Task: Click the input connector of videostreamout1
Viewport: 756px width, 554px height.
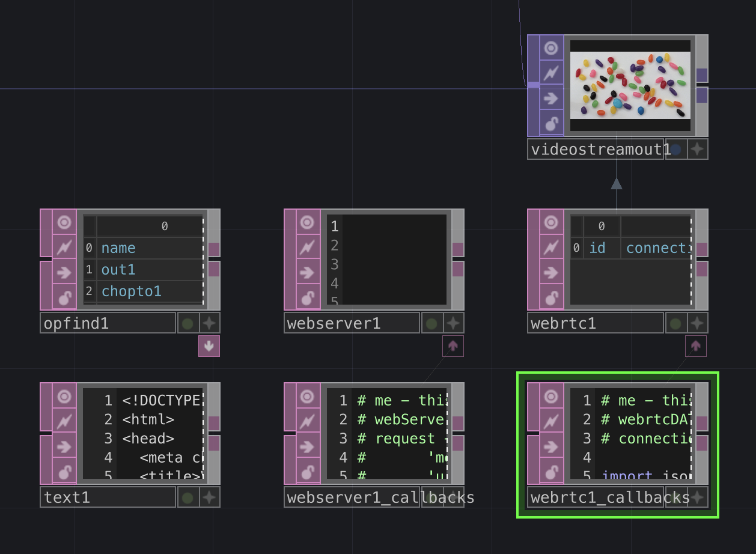Action: pos(533,85)
